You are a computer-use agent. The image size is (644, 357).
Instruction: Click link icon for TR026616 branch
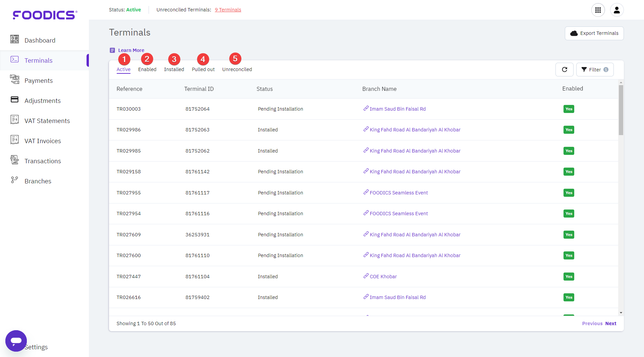[x=366, y=297]
